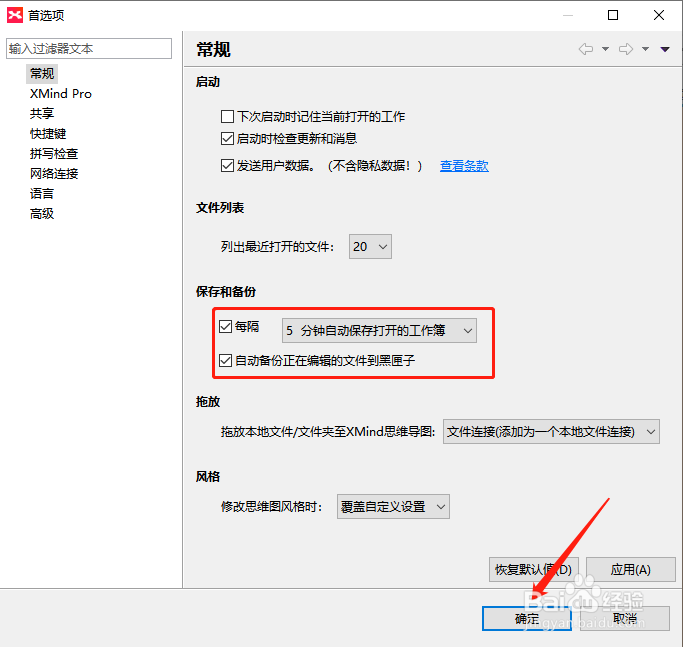Maximize the 首选项 window
This screenshot has width=683, height=647.
click(x=613, y=15)
